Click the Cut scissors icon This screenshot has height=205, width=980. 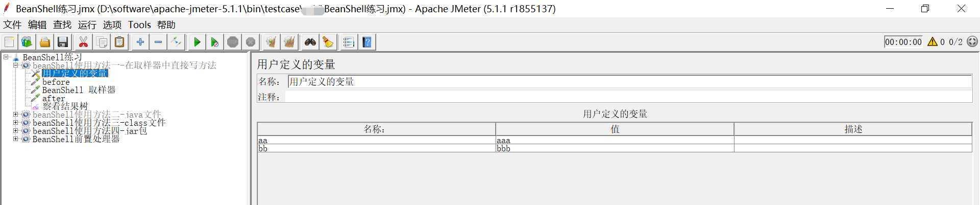[83, 42]
